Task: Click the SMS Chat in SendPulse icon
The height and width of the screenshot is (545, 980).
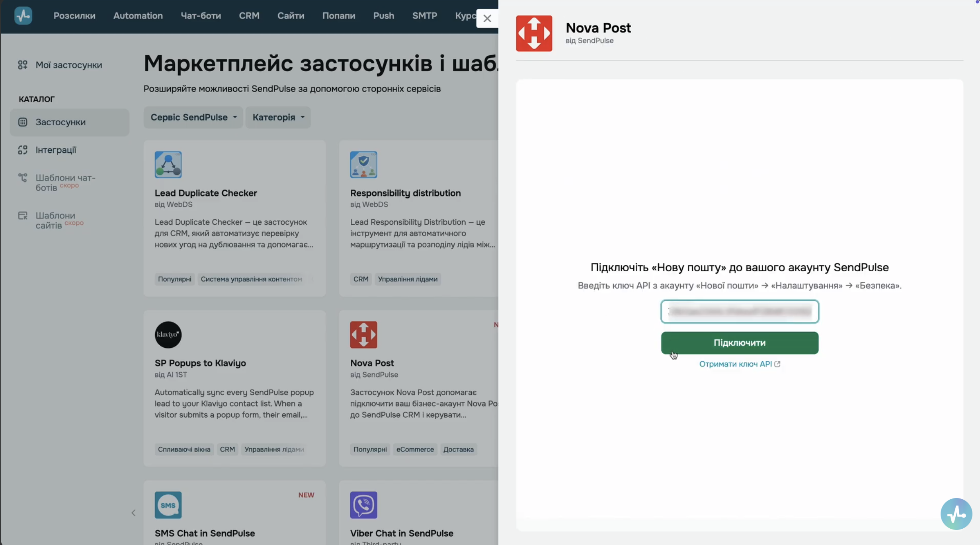Action: pos(168,505)
